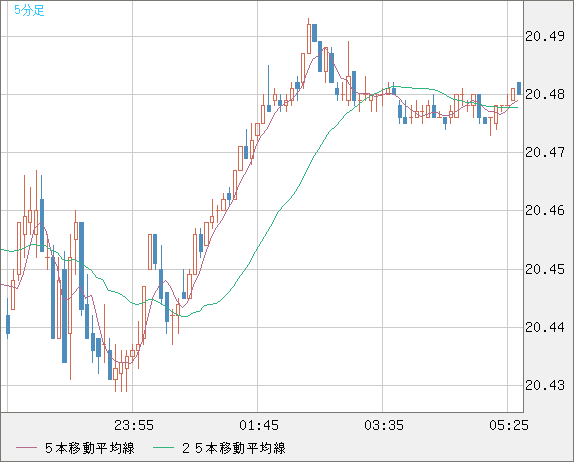
Task: Click the 05:25 time axis label
Action: click(x=509, y=425)
